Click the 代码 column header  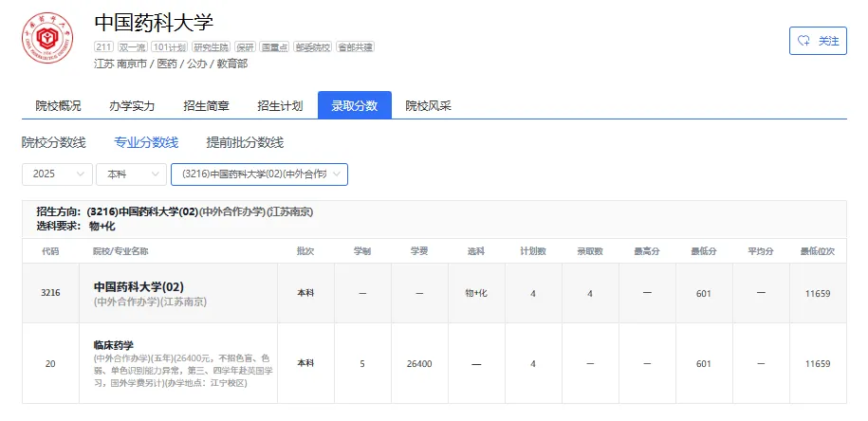click(50, 251)
